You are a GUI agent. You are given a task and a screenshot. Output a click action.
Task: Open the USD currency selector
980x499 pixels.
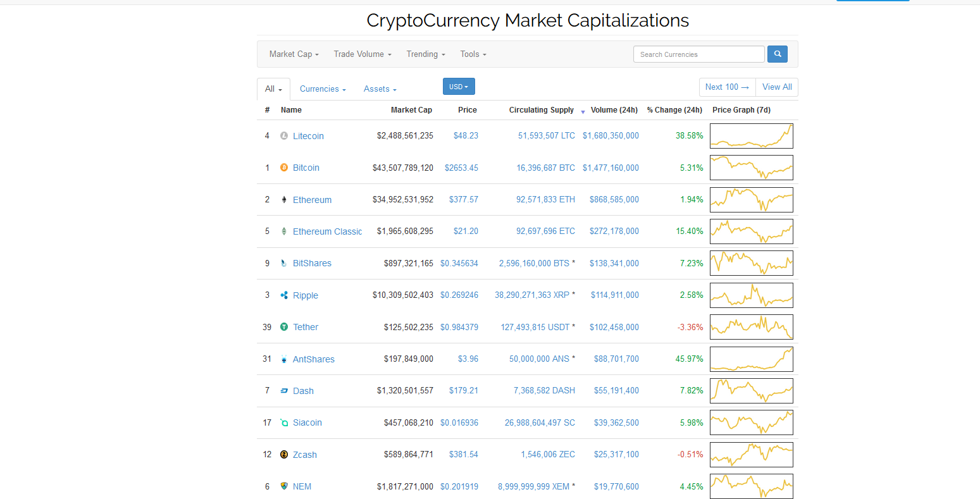(459, 87)
